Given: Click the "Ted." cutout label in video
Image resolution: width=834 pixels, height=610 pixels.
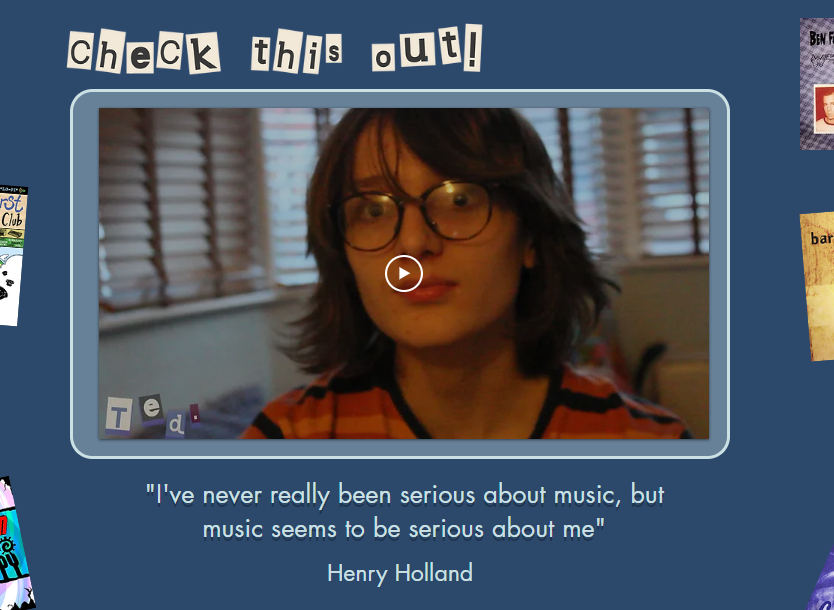Looking at the screenshot, I should coord(153,416).
